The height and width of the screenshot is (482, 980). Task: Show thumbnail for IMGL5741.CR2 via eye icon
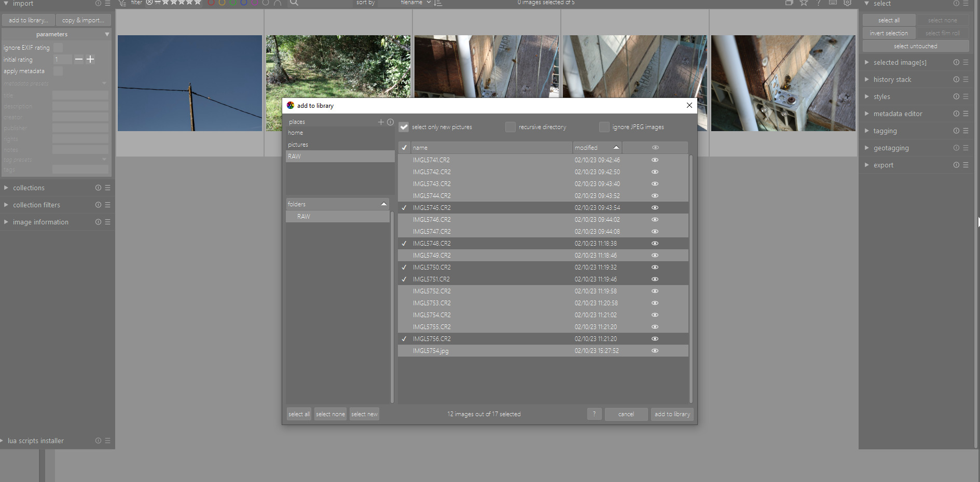click(655, 160)
